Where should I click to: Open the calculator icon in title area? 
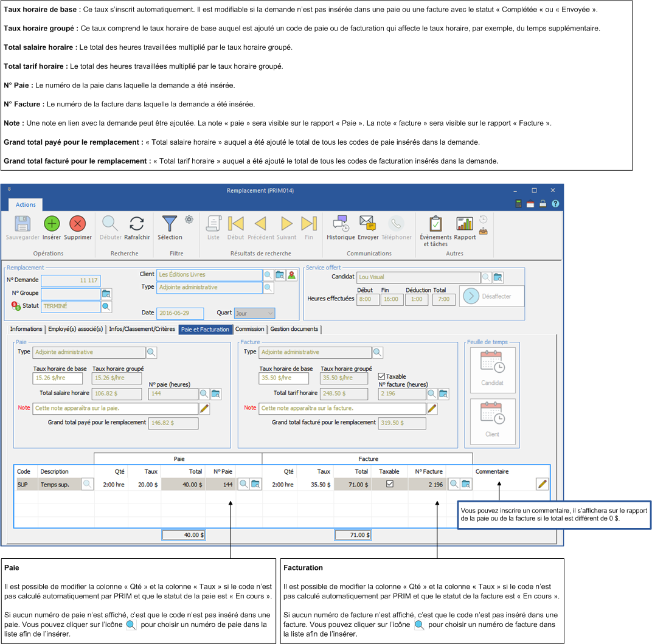[519, 204]
